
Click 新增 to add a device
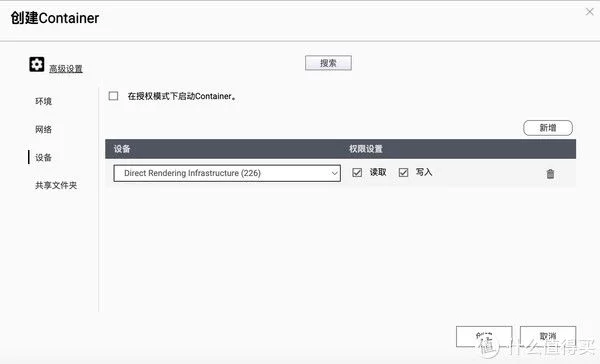point(548,128)
